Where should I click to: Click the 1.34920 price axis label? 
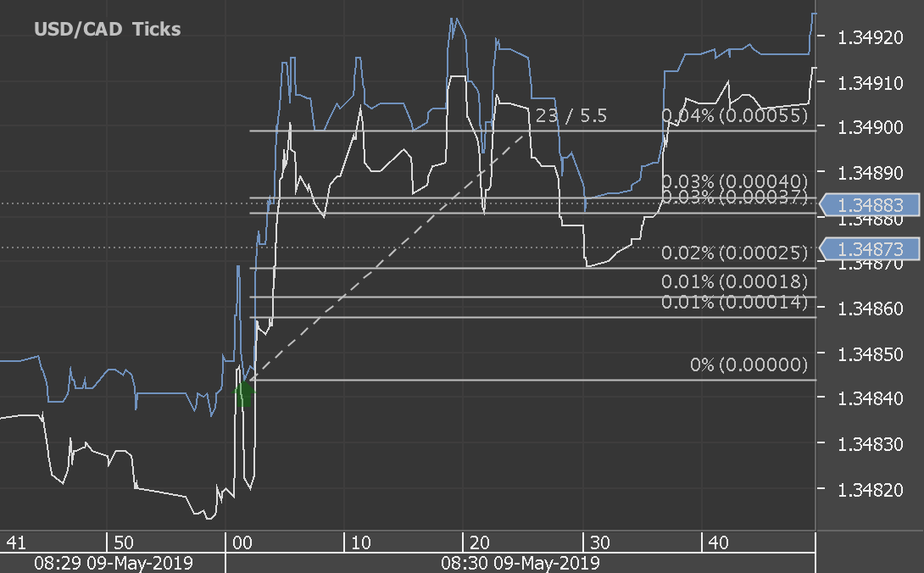point(871,38)
